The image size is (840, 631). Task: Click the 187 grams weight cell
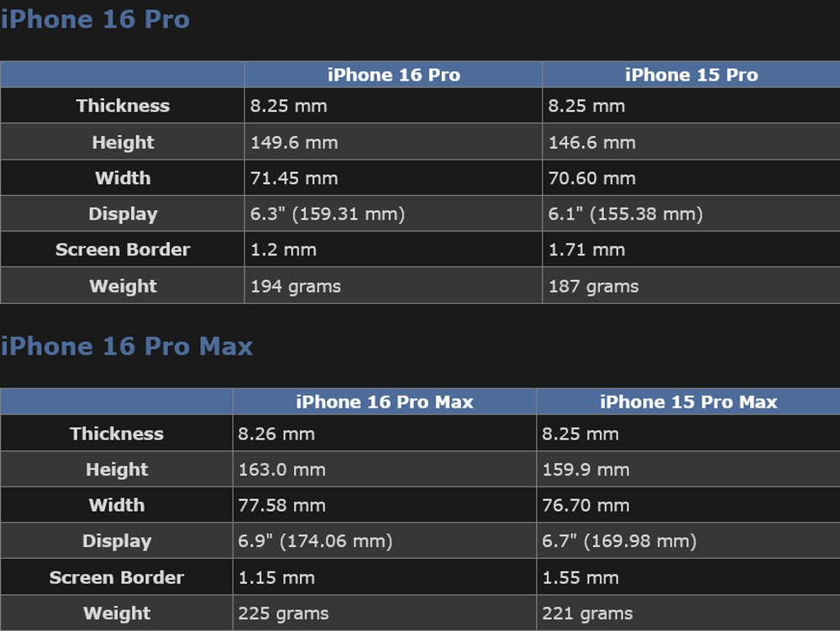point(691,286)
